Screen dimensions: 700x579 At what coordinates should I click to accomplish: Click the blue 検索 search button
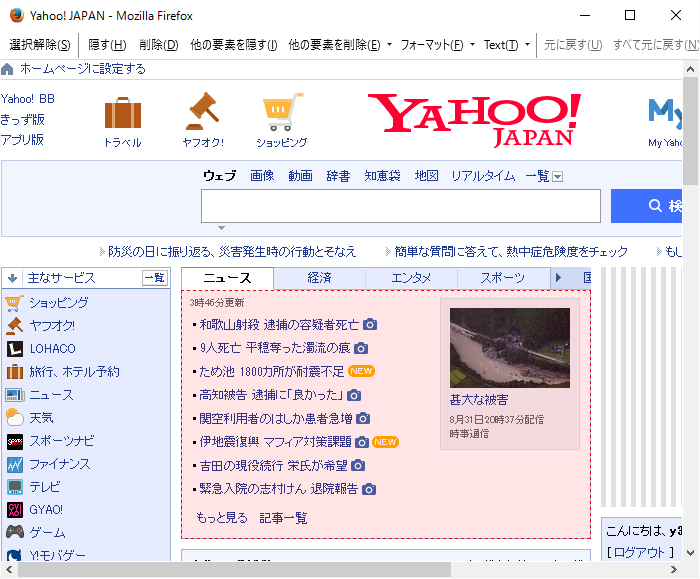coord(646,206)
